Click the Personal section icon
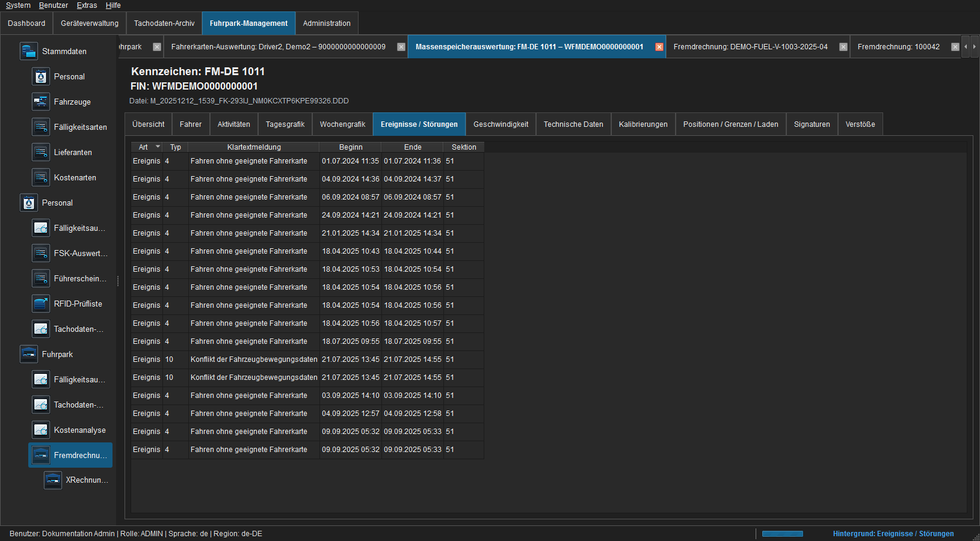 click(x=29, y=203)
